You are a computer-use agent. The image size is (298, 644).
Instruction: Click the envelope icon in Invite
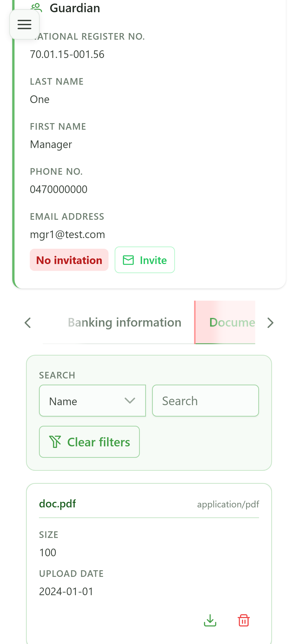point(128,260)
